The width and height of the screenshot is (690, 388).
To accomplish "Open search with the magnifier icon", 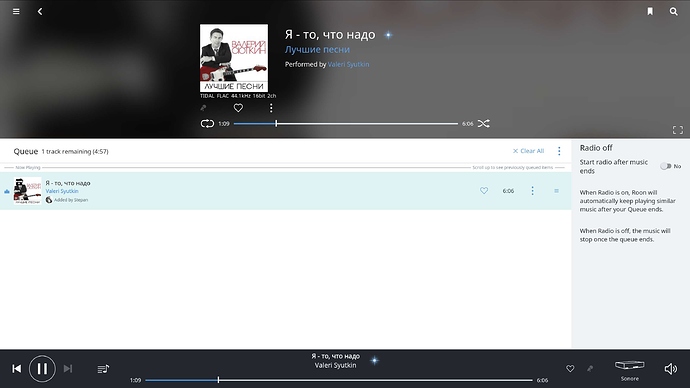I will coord(673,11).
